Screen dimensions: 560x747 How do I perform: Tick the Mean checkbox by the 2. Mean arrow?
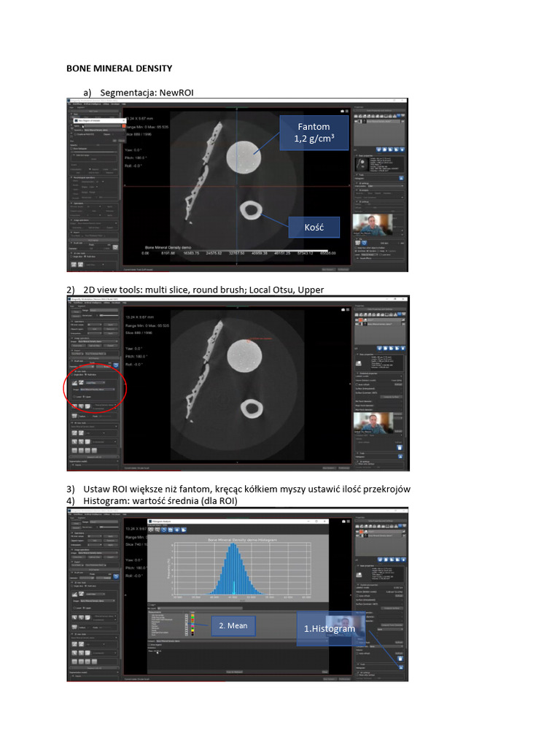(186, 624)
